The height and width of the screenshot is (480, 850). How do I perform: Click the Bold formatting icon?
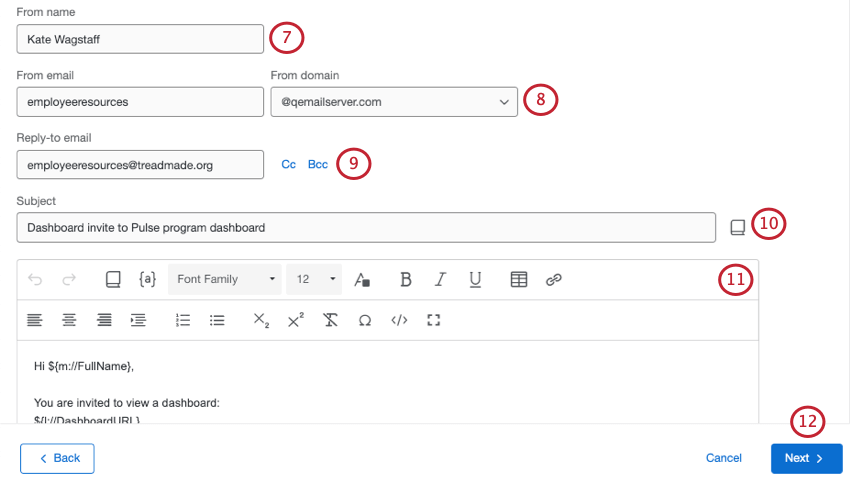(x=405, y=279)
